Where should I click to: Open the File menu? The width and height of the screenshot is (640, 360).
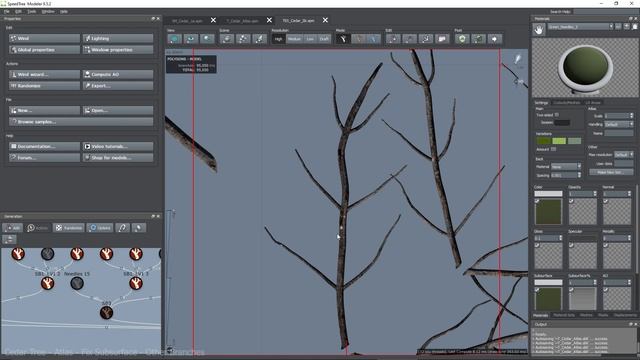7,11
